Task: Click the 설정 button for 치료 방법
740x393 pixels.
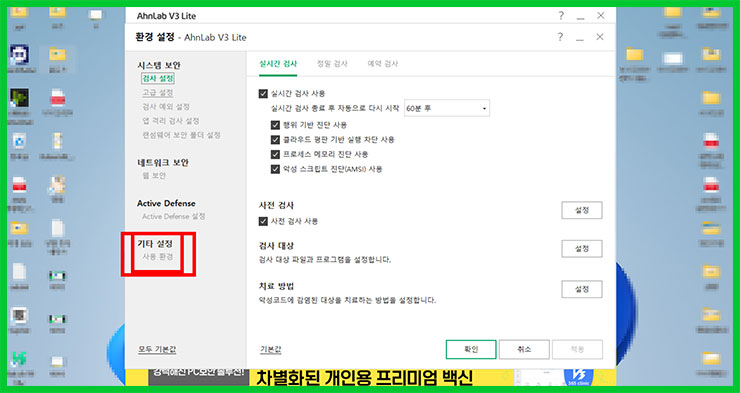Action: tap(581, 289)
